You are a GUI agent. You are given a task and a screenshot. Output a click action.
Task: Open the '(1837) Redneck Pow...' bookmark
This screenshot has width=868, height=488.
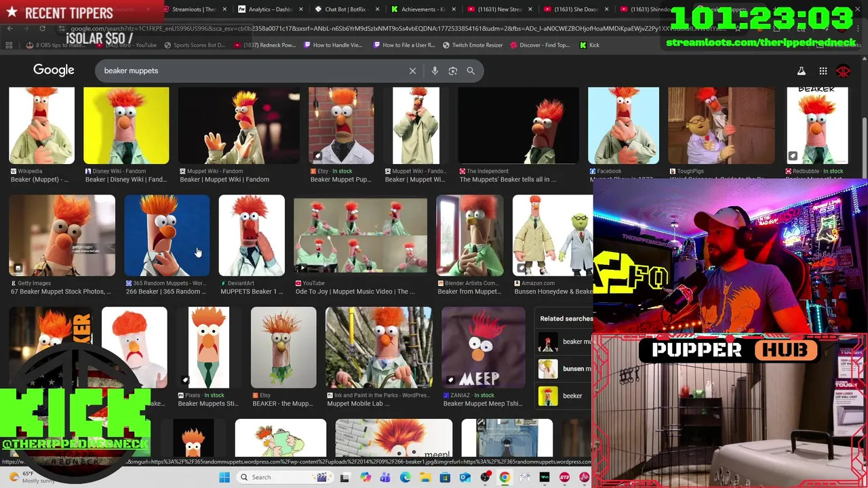point(264,45)
